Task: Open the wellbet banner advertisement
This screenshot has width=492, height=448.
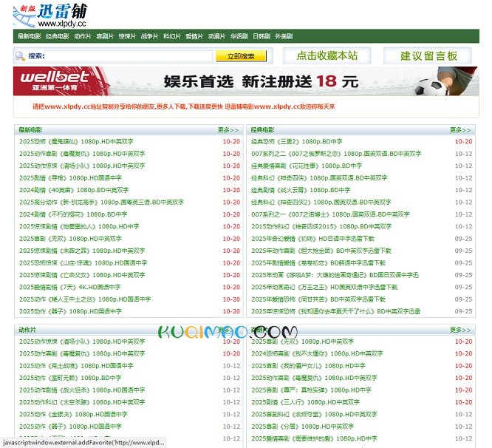Action: click(245, 81)
